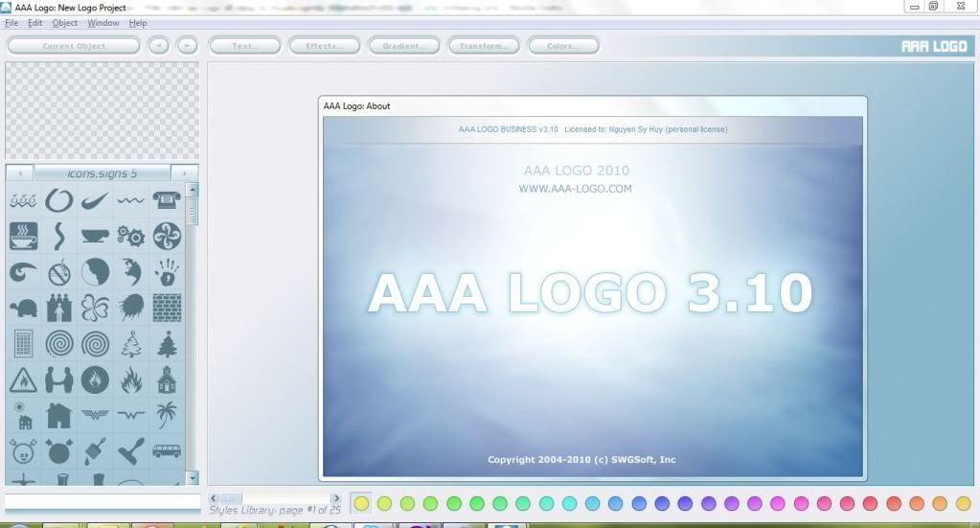Choose the pinwheel fan circle icon
This screenshot has height=528, width=980.
click(x=167, y=236)
